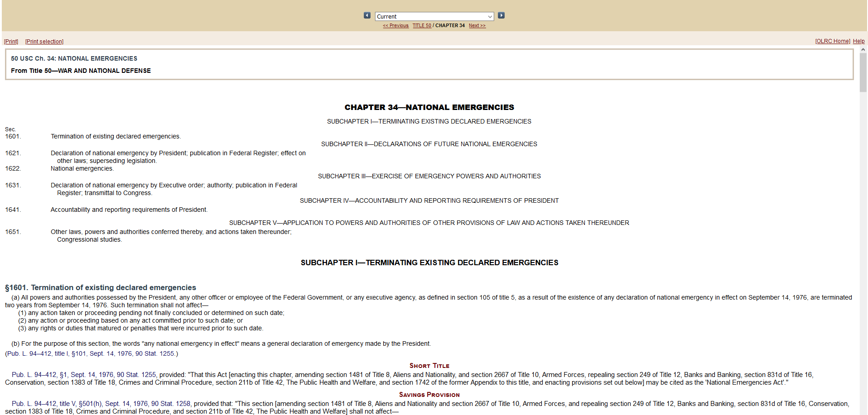Viewport: 868px width, 415px height.
Task: Click 'CHAPTER 34' breadcrumb text in navigation
Action: click(450, 26)
